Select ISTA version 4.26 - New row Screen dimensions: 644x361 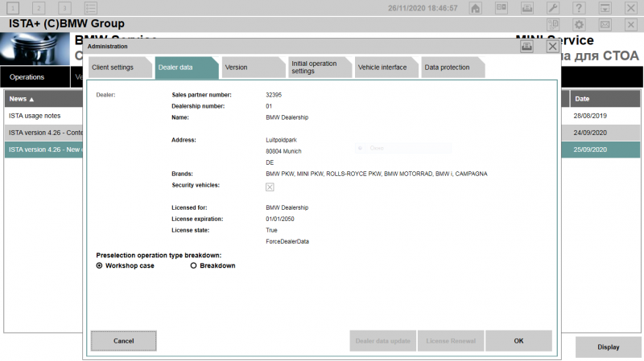(44, 150)
